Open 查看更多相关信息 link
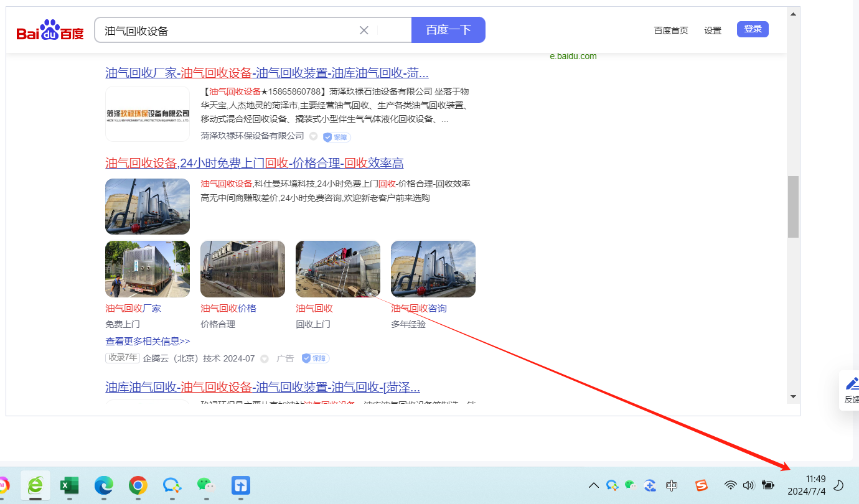 pyautogui.click(x=148, y=341)
